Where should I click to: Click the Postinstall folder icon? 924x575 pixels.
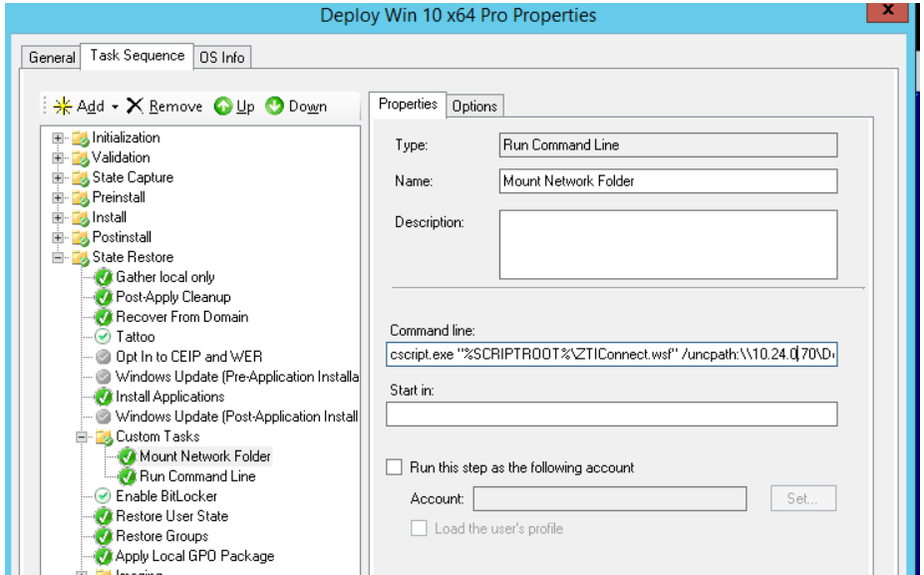pyautogui.click(x=80, y=238)
